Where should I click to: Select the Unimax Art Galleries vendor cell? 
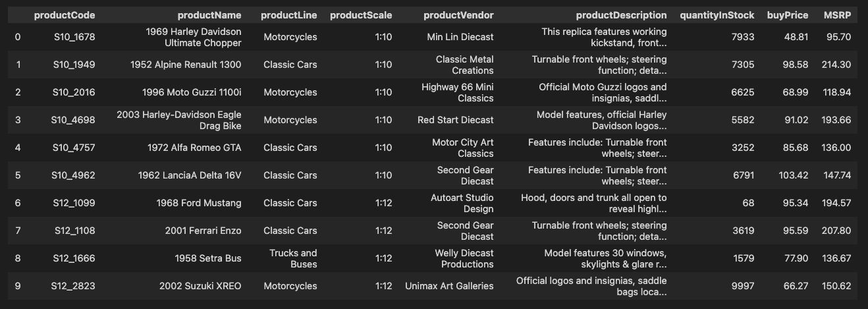[x=449, y=286]
